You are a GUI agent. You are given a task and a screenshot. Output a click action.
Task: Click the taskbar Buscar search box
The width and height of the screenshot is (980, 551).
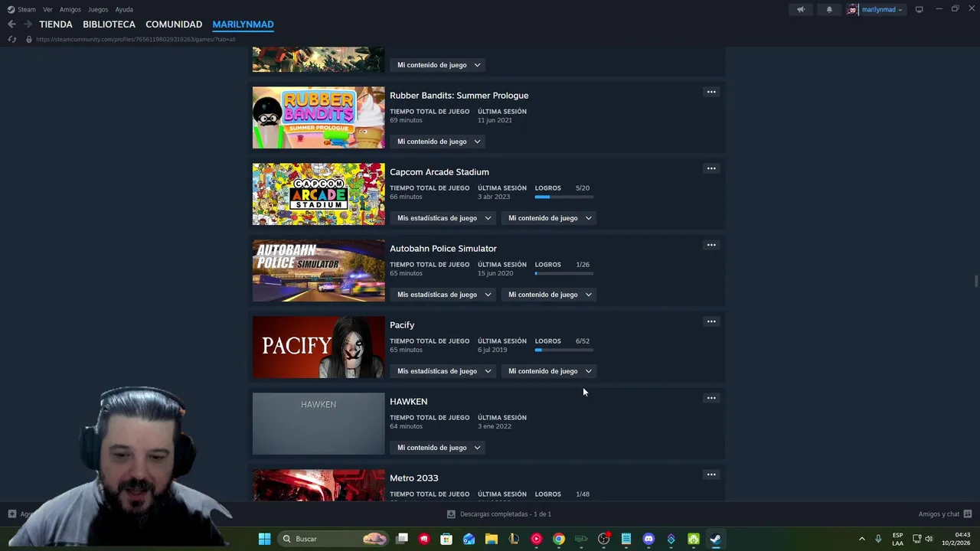coord(334,539)
